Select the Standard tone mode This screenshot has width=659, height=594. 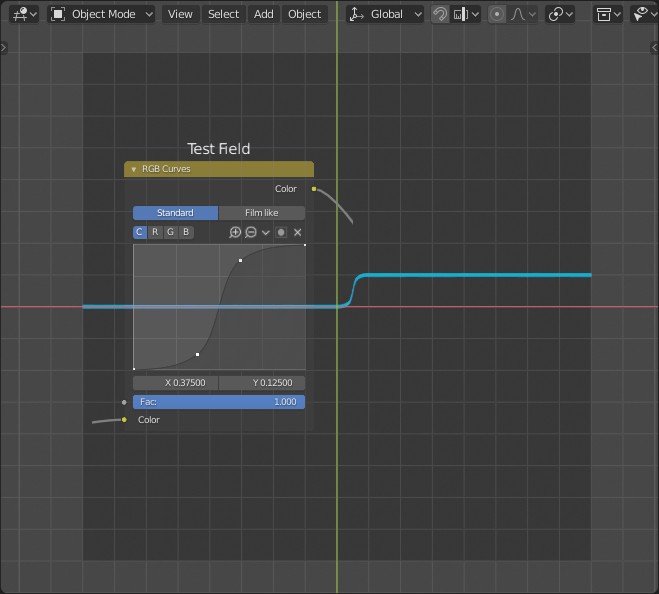[175, 213]
